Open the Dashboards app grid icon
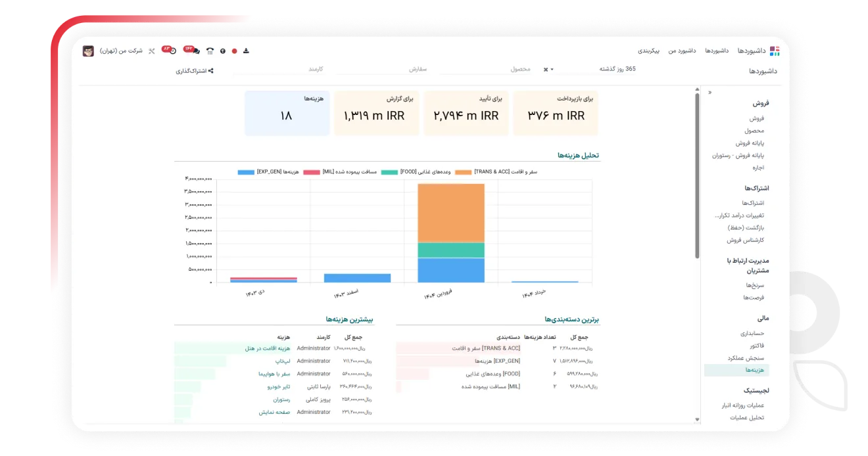This screenshot has width=868, height=456. [x=774, y=51]
